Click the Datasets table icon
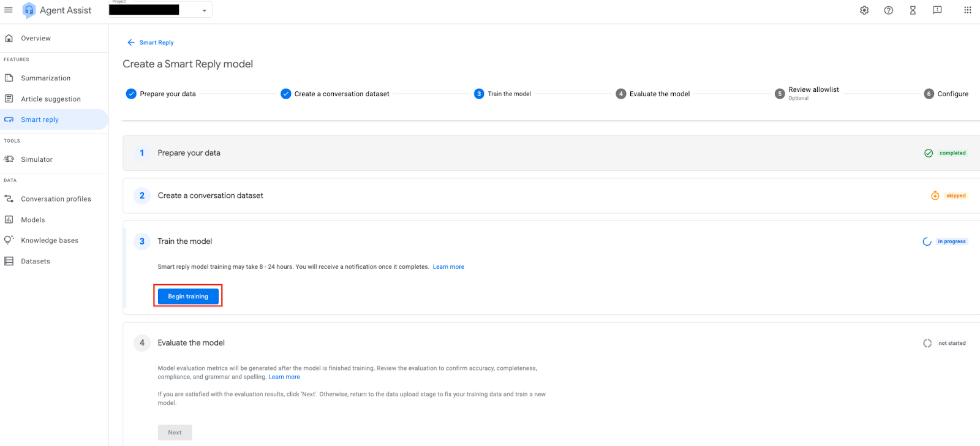This screenshot has height=446, width=980. [x=9, y=261]
